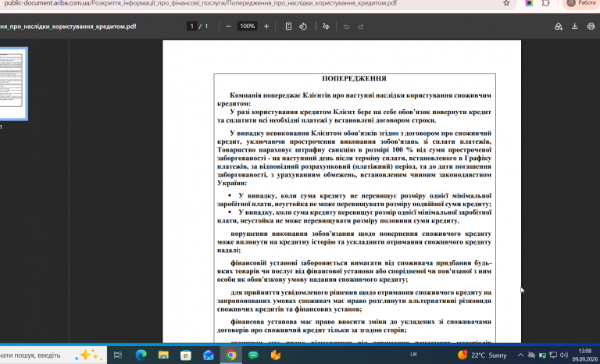Edit the current page number field

point(191,27)
